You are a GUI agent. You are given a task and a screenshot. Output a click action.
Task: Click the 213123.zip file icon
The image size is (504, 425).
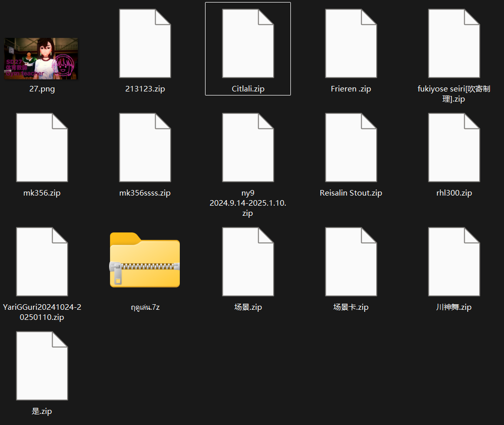[x=145, y=43]
